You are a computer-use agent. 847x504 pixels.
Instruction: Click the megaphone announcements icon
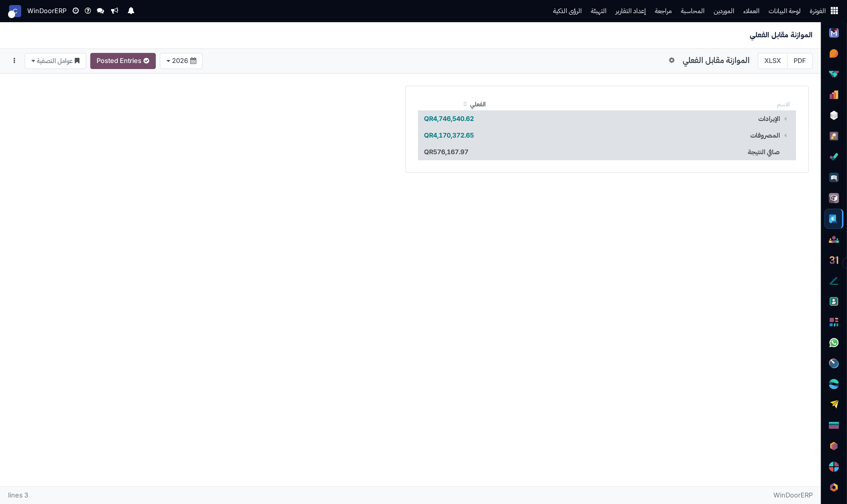pos(115,11)
